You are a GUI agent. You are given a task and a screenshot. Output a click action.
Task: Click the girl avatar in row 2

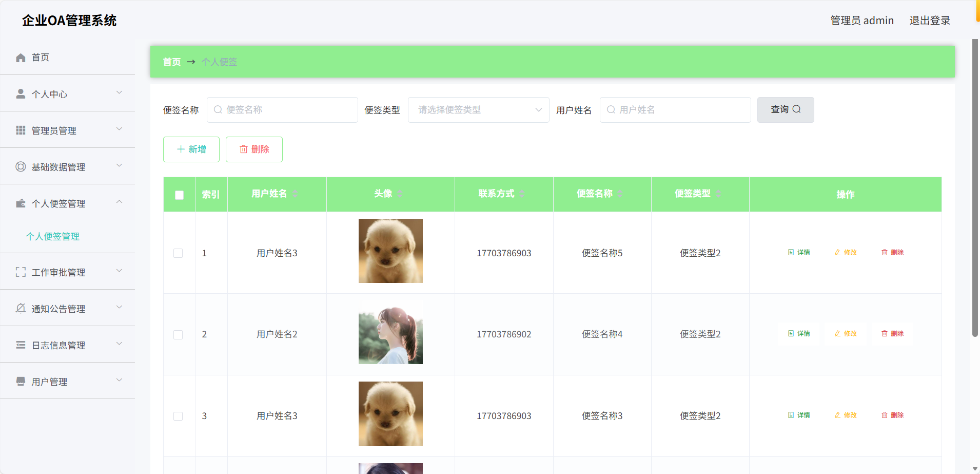390,332
